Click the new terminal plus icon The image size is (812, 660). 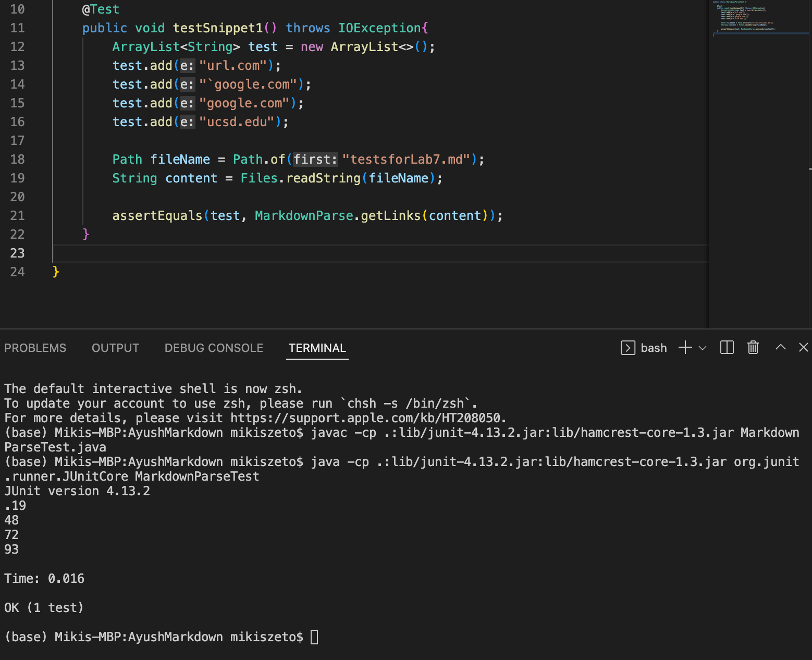(685, 348)
